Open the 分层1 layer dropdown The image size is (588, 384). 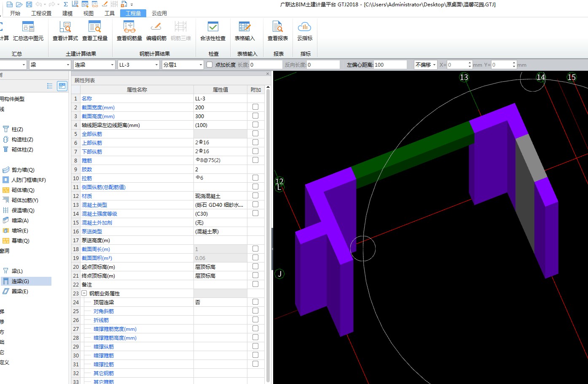(183, 65)
